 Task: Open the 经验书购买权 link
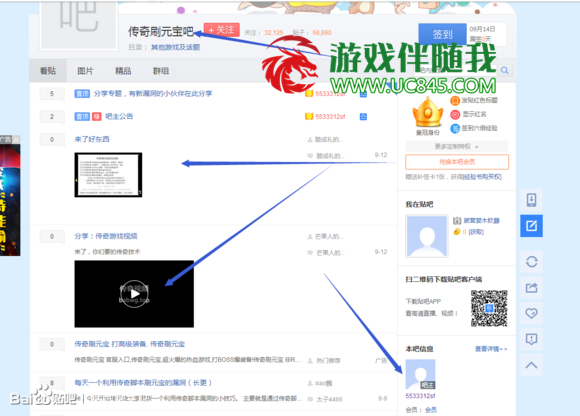pyautogui.click(x=482, y=177)
